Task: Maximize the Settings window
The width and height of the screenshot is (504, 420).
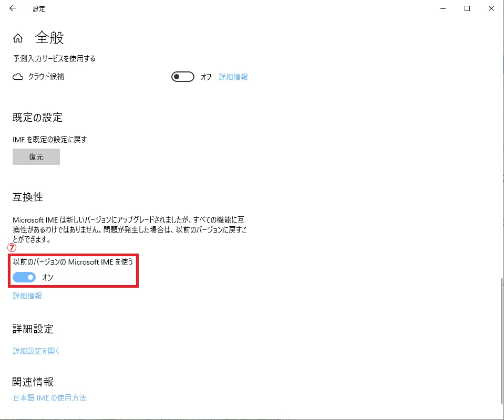Action: tap(467, 9)
